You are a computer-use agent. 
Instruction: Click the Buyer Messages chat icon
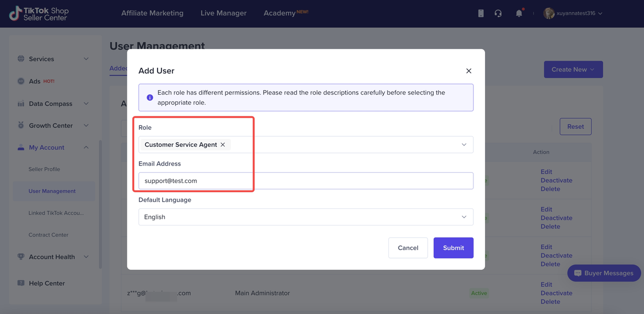(578, 273)
